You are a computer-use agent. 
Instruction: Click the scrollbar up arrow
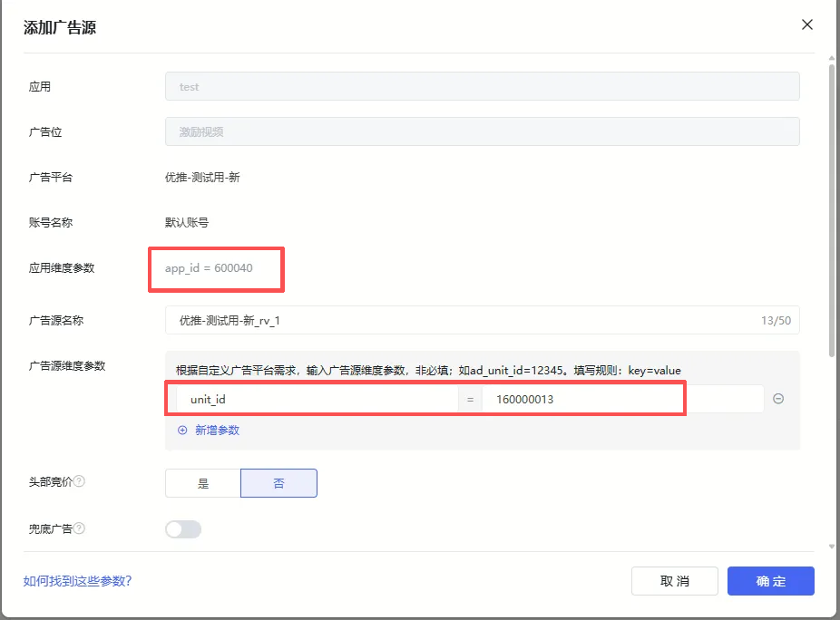(x=832, y=58)
